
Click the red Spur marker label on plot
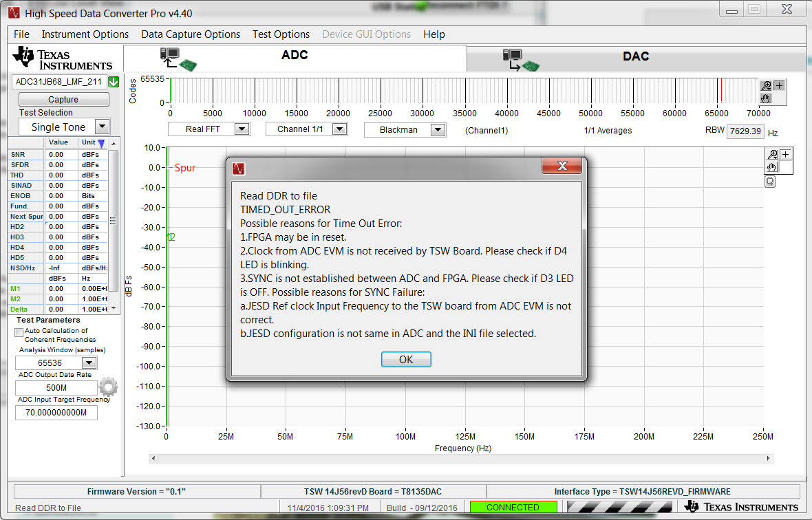coord(185,168)
